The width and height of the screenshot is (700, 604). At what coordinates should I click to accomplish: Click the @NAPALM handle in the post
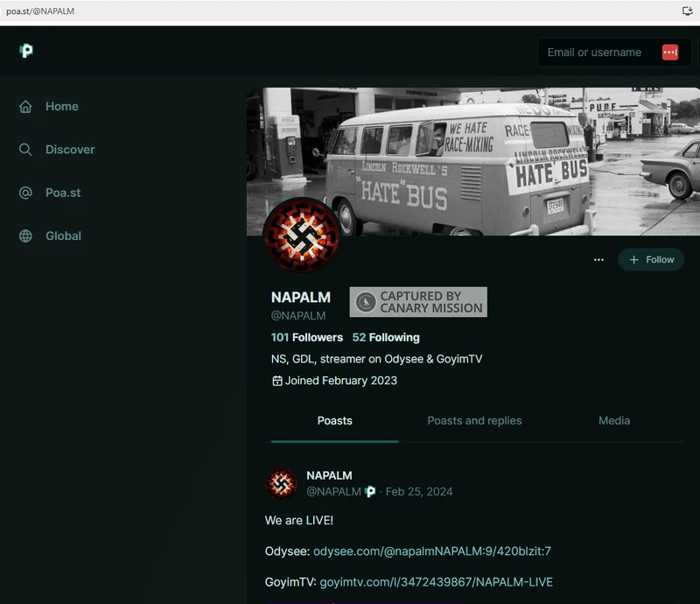[x=333, y=492]
